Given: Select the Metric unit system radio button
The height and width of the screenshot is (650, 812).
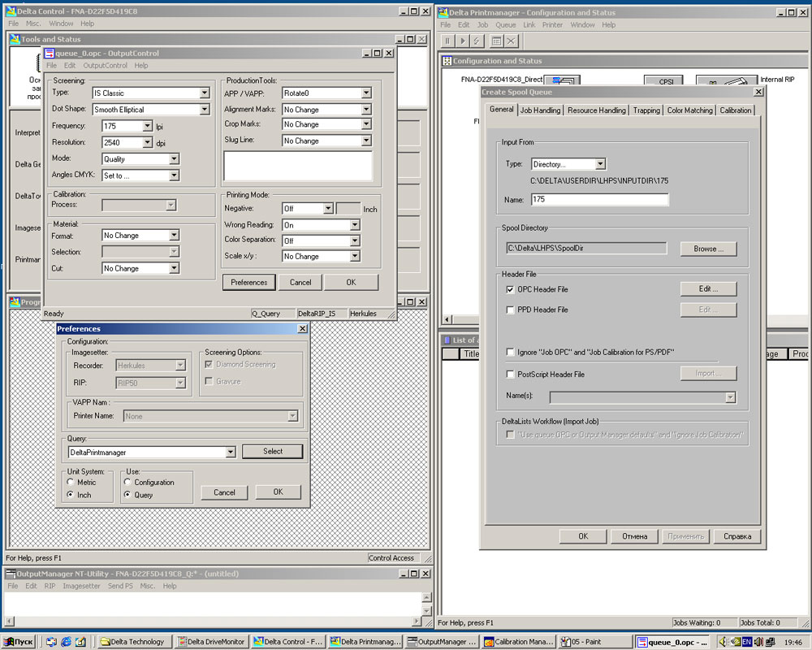Looking at the screenshot, I should [x=71, y=483].
